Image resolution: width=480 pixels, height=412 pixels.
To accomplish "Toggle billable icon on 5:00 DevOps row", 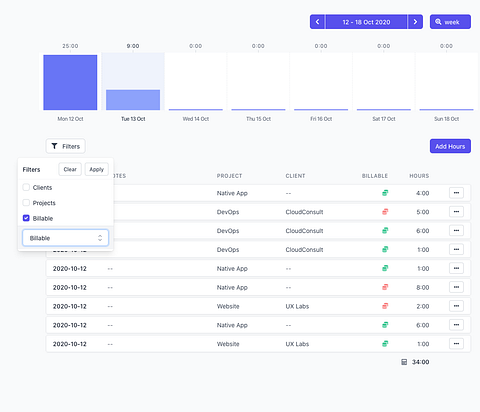I will (x=385, y=212).
